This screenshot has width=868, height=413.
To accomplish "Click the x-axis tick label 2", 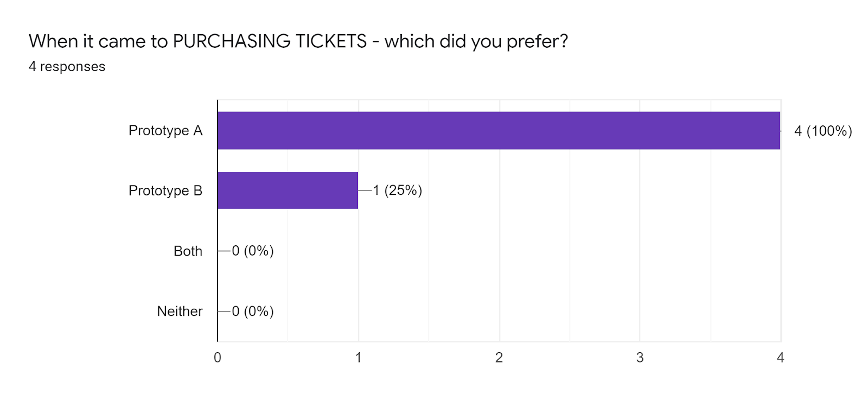I will coord(499,358).
